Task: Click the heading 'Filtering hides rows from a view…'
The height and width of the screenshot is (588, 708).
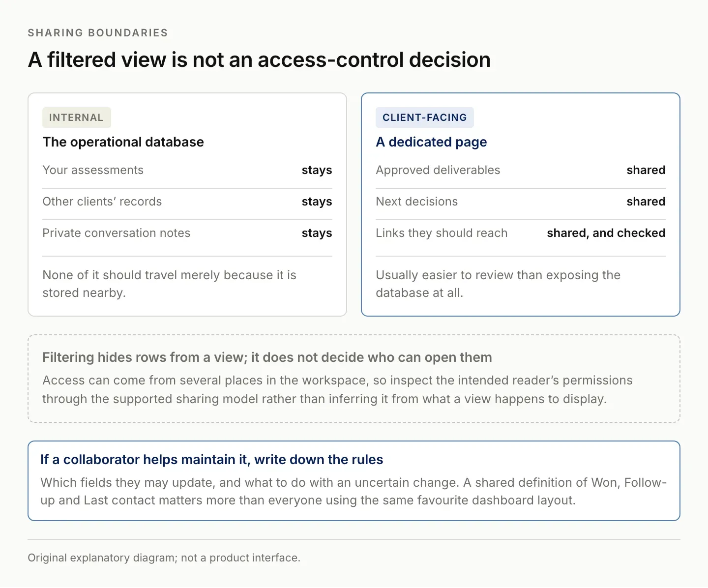Action: [x=267, y=357]
